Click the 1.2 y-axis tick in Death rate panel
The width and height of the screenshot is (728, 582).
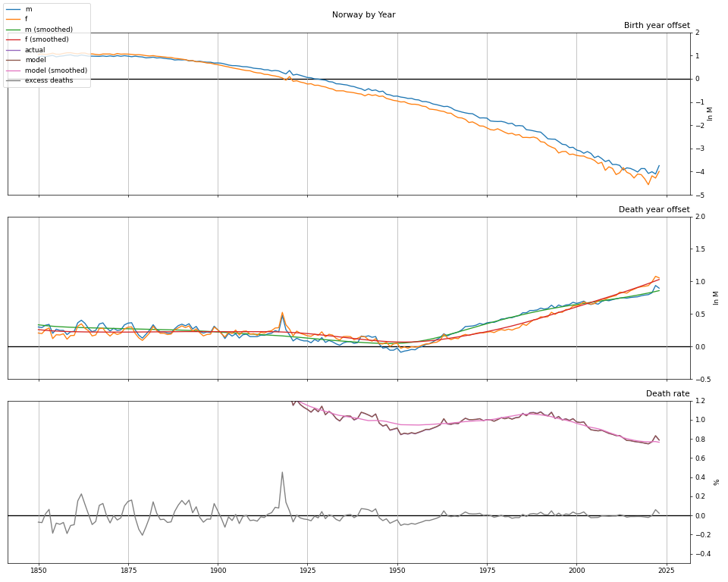tap(701, 401)
